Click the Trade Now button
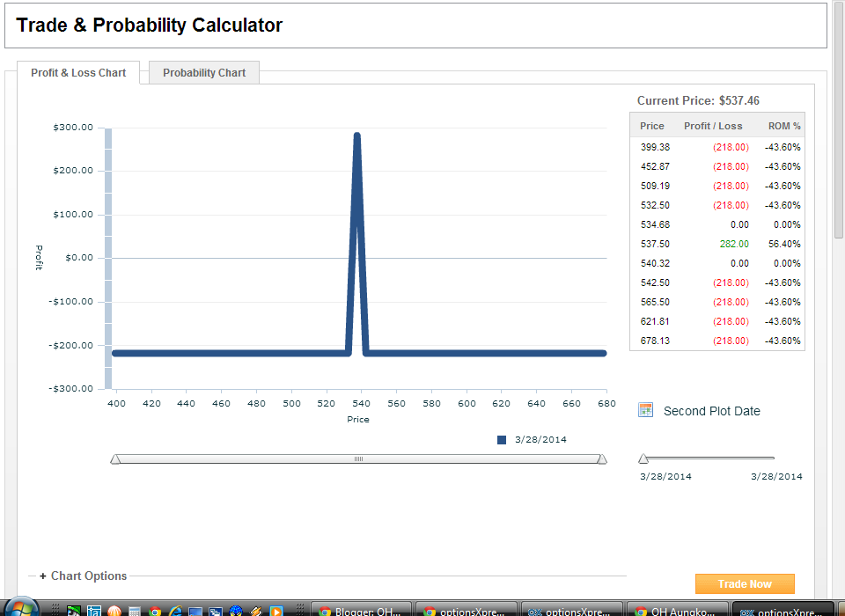Viewport: 845px width, 616px height. [x=745, y=583]
